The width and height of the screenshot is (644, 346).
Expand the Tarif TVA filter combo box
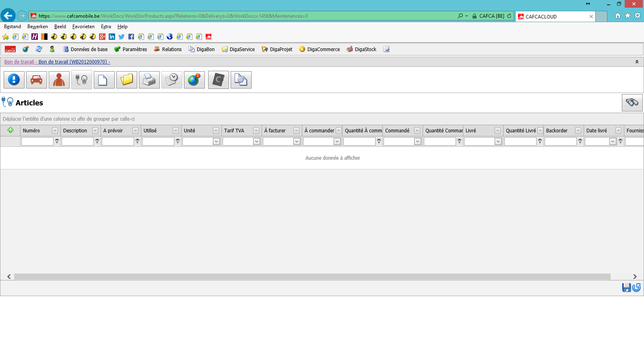point(256,141)
